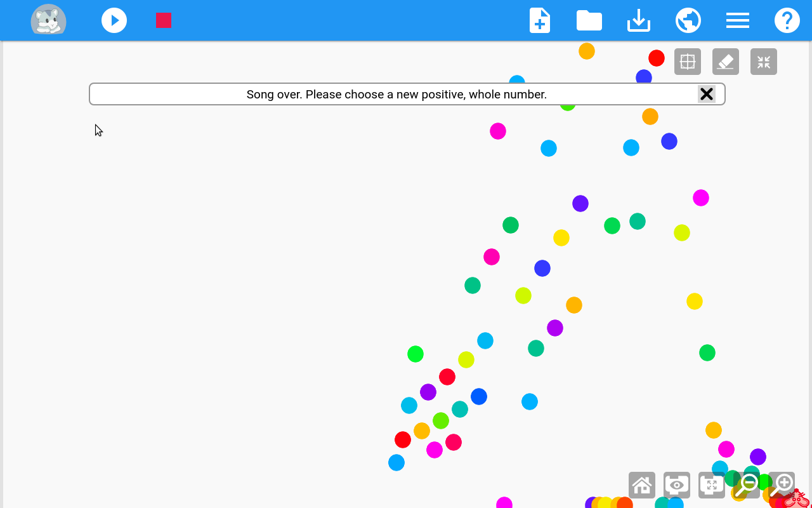This screenshot has width=812, height=508.
Task: Dismiss the 'Song over' message with X
Action: 706,94
